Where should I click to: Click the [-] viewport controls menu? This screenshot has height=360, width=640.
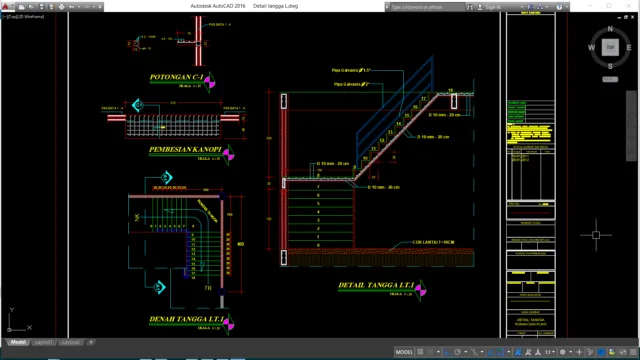point(4,17)
